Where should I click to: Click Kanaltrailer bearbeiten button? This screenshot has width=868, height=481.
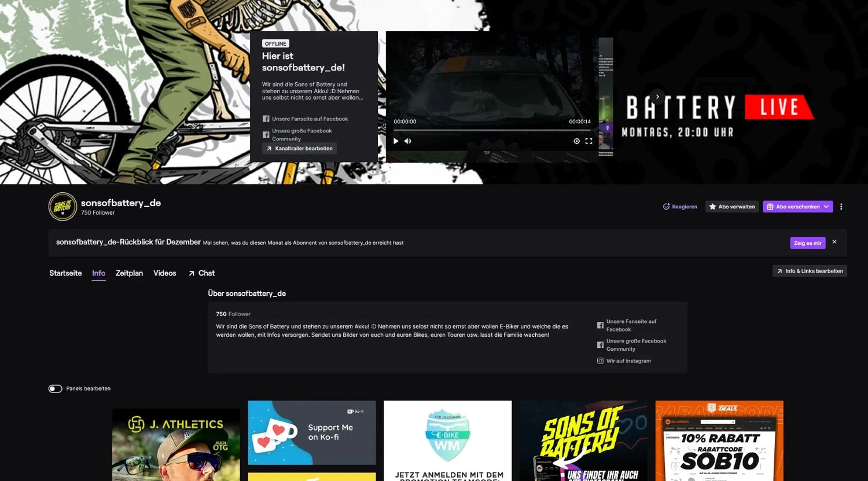pos(299,149)
